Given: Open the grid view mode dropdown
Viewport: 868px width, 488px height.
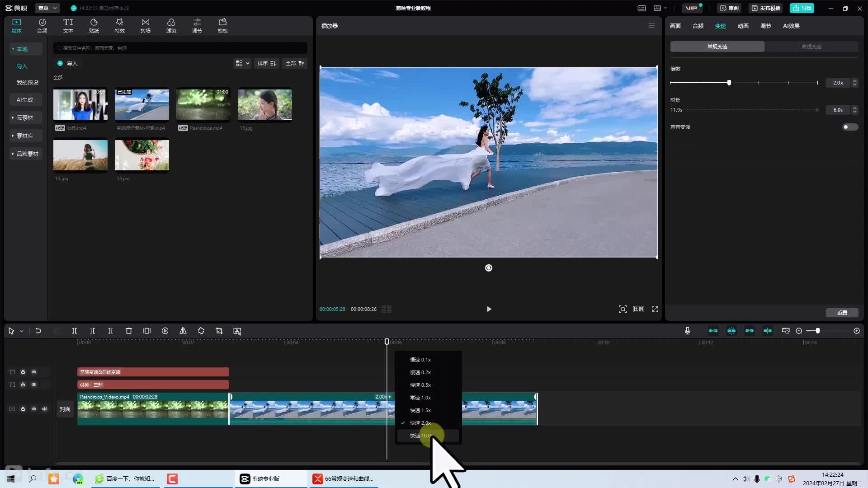Looking at the screenshot, I should click(242, 63).
